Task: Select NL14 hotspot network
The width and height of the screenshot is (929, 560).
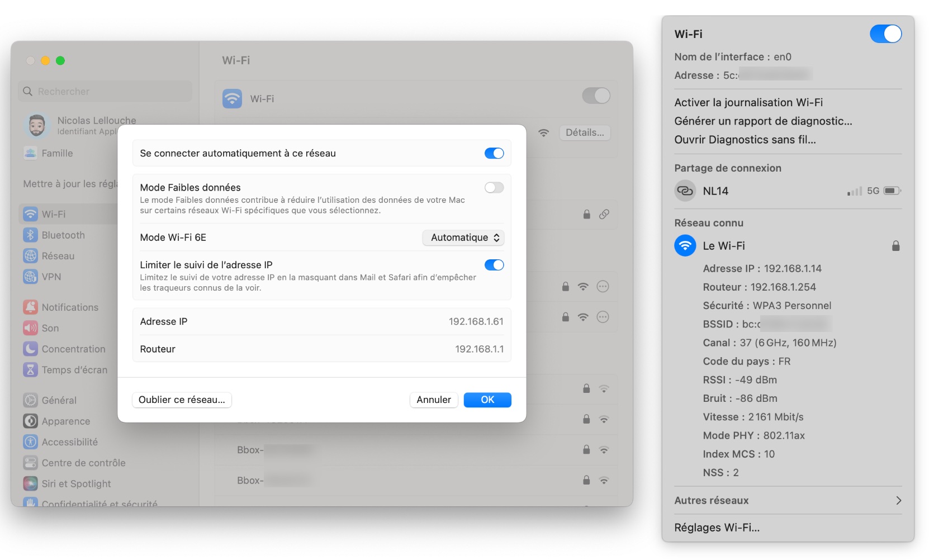Action: (788, 191)
